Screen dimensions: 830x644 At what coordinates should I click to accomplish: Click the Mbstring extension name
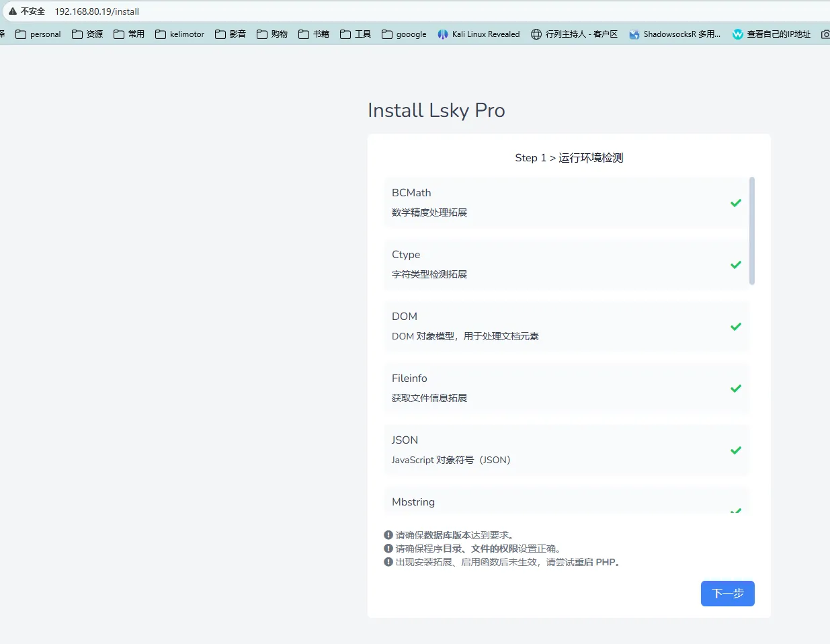[x=413, y=502]
